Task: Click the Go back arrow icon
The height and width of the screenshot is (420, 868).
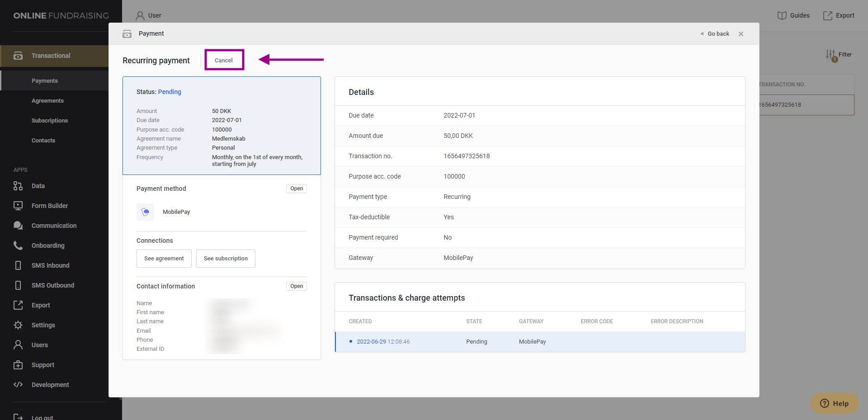Action: point(702,34)
